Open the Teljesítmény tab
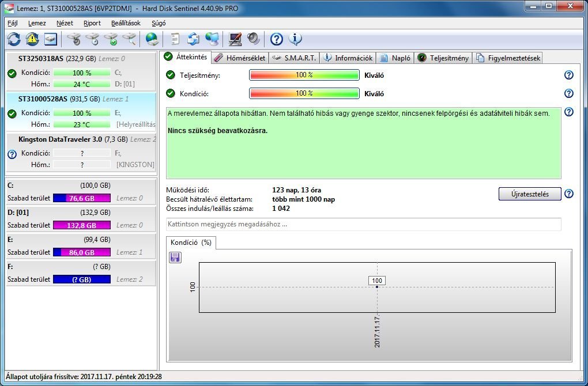 [x=443, y=58]
